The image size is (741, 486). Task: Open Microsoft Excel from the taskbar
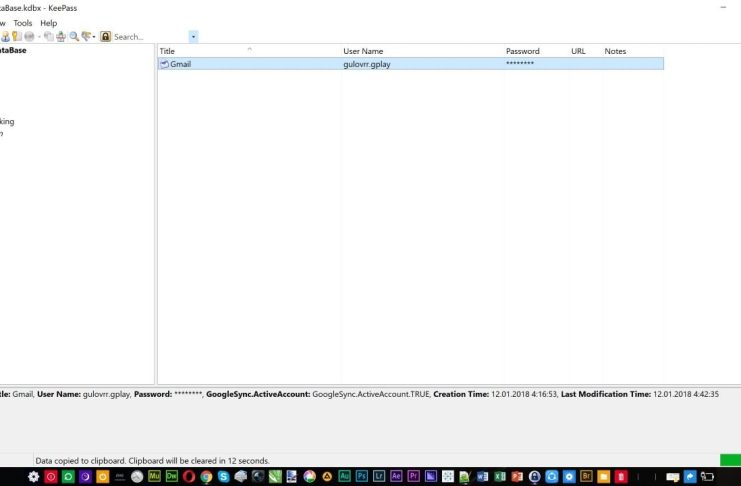coord(500,477)
